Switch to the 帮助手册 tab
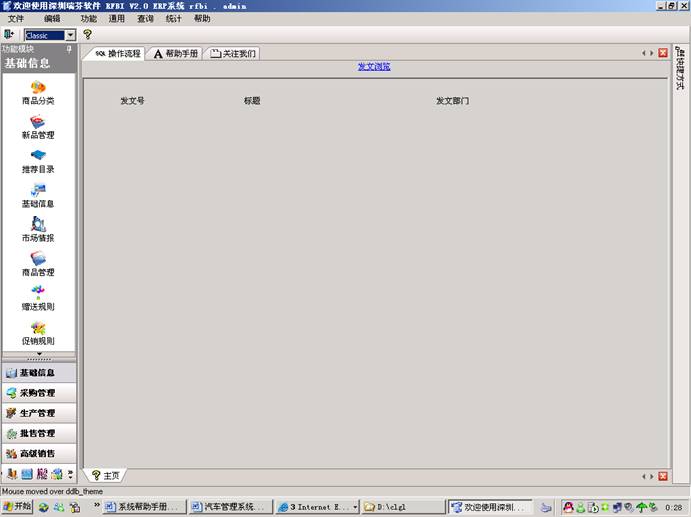 (x=176, y=54)
